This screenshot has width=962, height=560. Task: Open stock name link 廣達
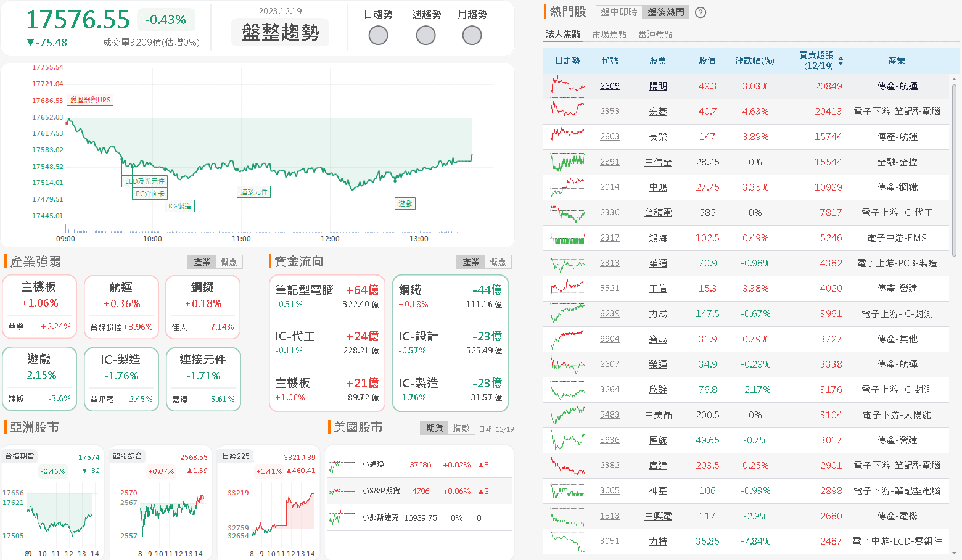click(x=658, y=466)
